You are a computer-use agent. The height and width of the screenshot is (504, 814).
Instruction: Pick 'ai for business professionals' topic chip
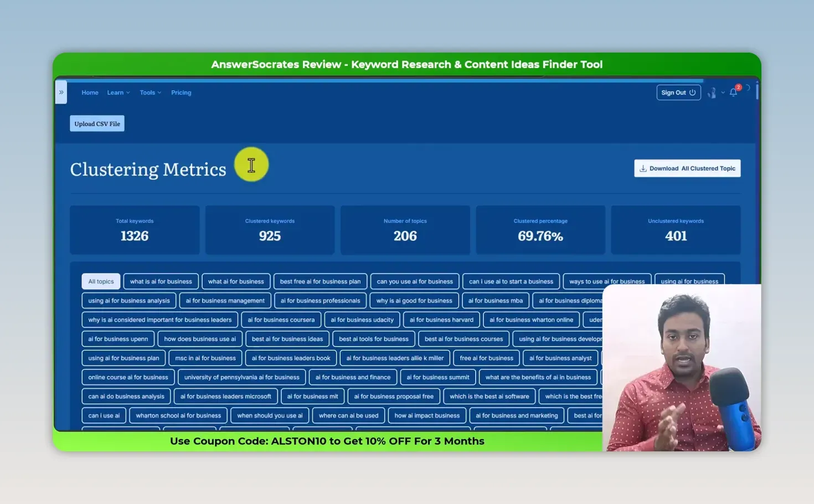320,301
